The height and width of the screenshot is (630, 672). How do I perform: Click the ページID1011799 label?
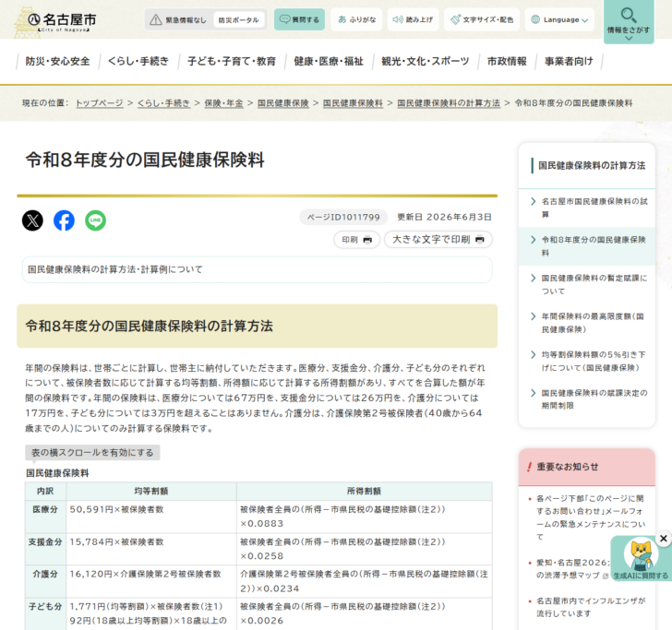(343, 217)
